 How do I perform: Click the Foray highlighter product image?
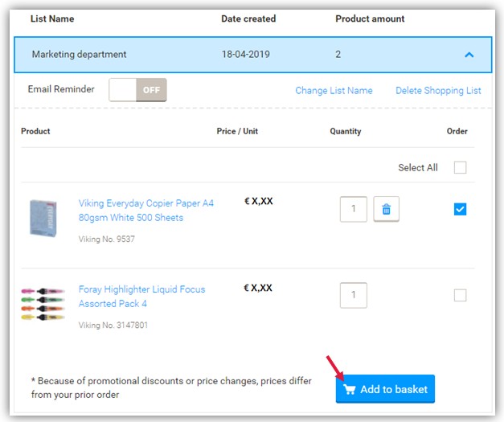coord(43,301)
